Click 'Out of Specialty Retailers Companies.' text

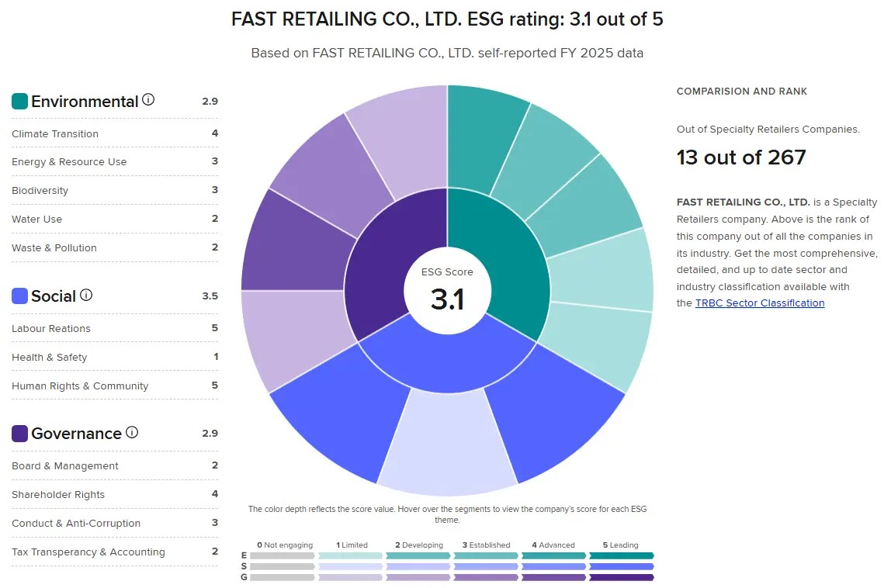tap(768, 130)
